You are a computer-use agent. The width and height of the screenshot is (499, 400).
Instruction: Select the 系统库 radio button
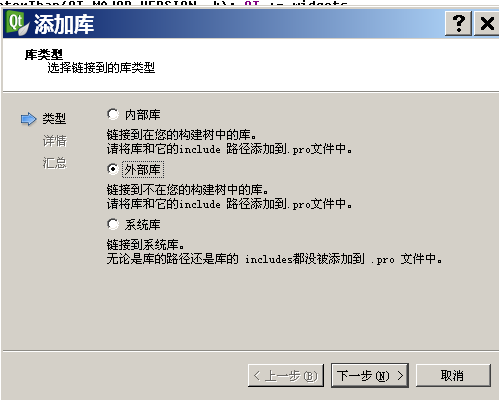(113, 224)
